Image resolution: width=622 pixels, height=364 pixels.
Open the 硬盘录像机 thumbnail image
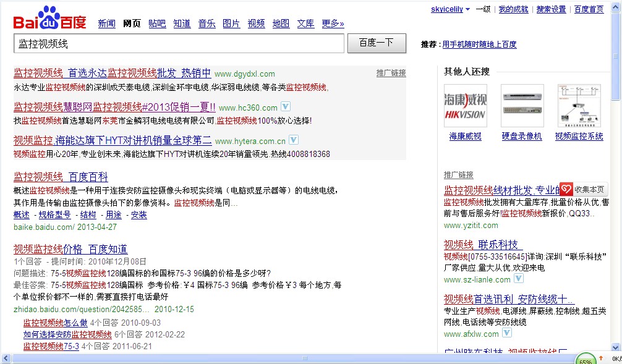(x=522, y=106)
